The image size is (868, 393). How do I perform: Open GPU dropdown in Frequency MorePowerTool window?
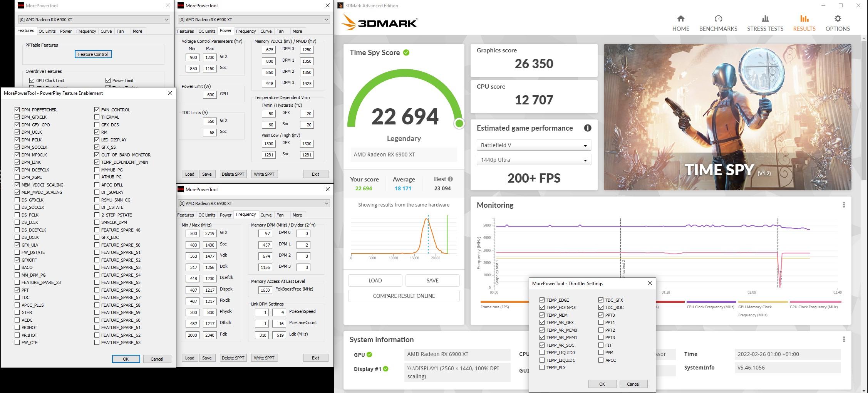pyautogui.click(x=254, y=203)
